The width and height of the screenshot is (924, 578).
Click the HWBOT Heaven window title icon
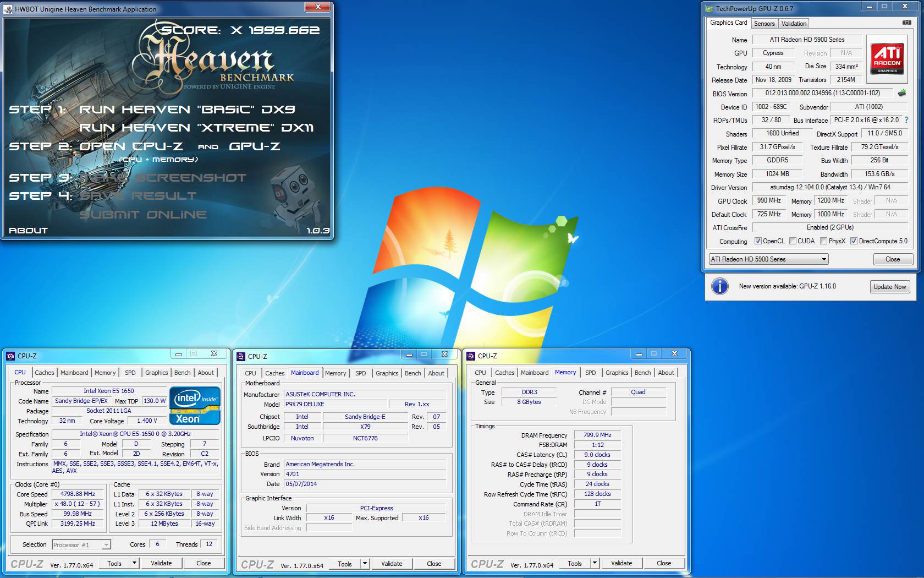point(8,9)
